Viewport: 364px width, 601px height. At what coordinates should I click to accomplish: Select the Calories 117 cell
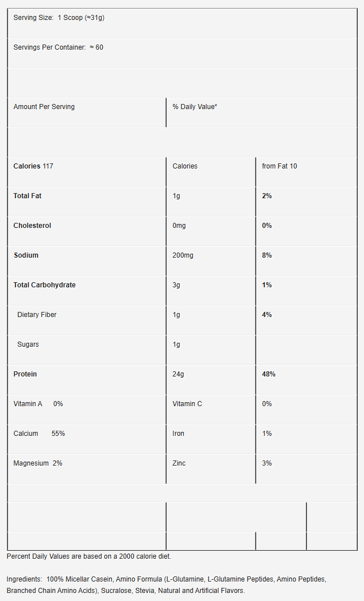click(x=87, y=172)
